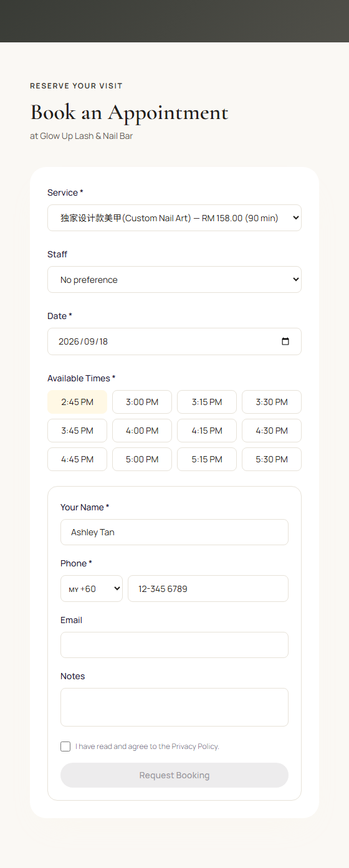Image resolution: width=349 pixels, height=868 pixels.
Task: Focus the Notes text area
Action: tap(174, 707)
